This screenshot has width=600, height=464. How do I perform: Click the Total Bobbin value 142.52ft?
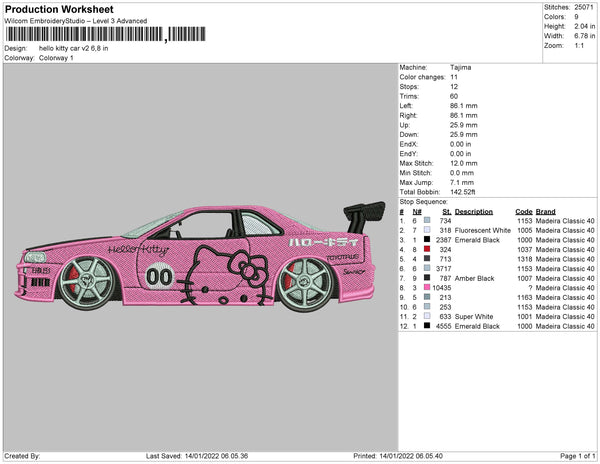[466, 190]
